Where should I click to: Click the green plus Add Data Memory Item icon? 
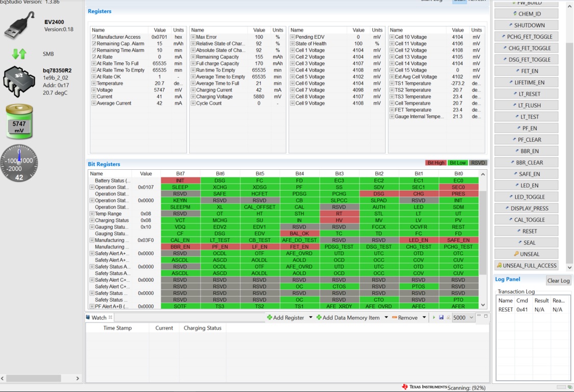(319, 318)
